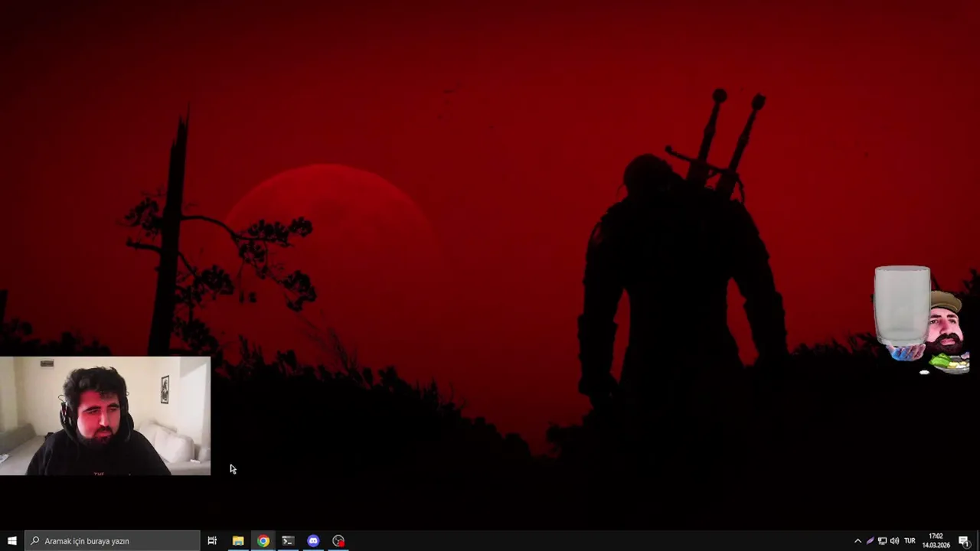Open the taskbar clock and date

click(x=936, y=541)
